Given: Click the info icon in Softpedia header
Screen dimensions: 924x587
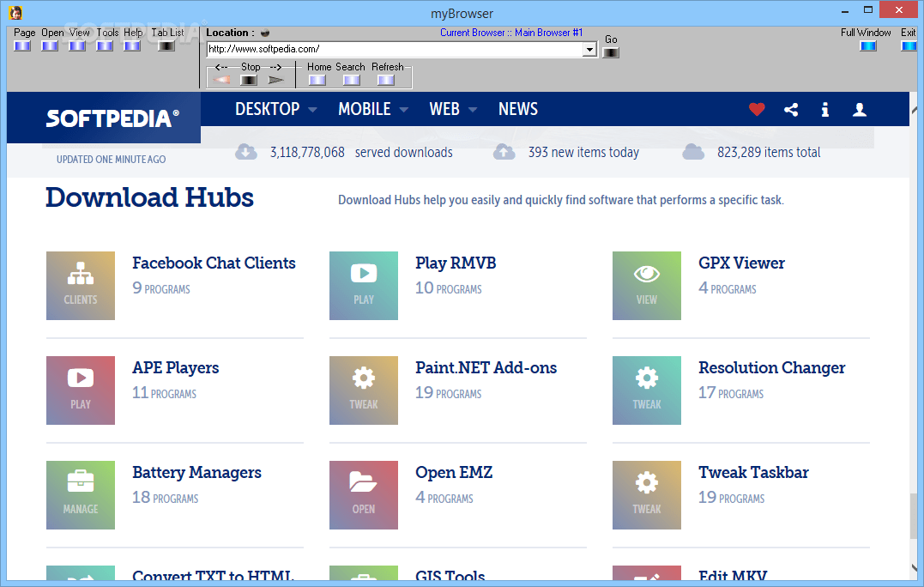Looking at the screenshot, I should pyautogui.click(x=825, y=109).
